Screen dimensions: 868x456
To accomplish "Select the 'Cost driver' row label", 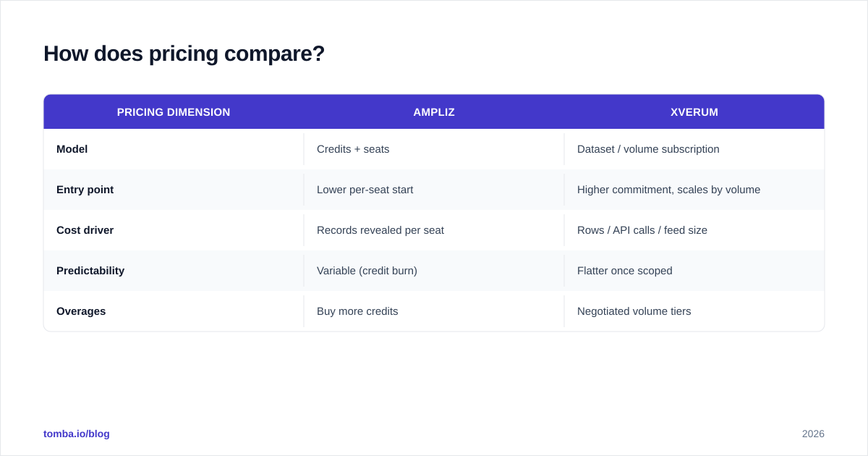I will click(85, 230).
